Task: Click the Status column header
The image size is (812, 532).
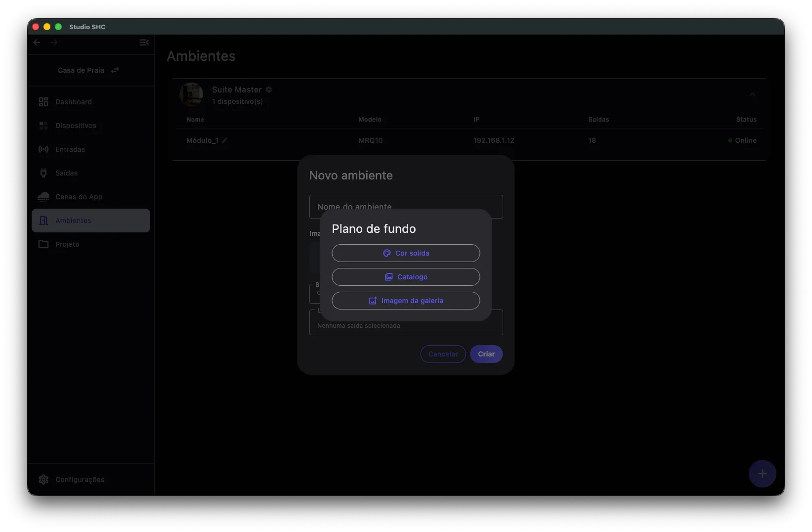Action: pyautogui.click(x=746, y=120)
